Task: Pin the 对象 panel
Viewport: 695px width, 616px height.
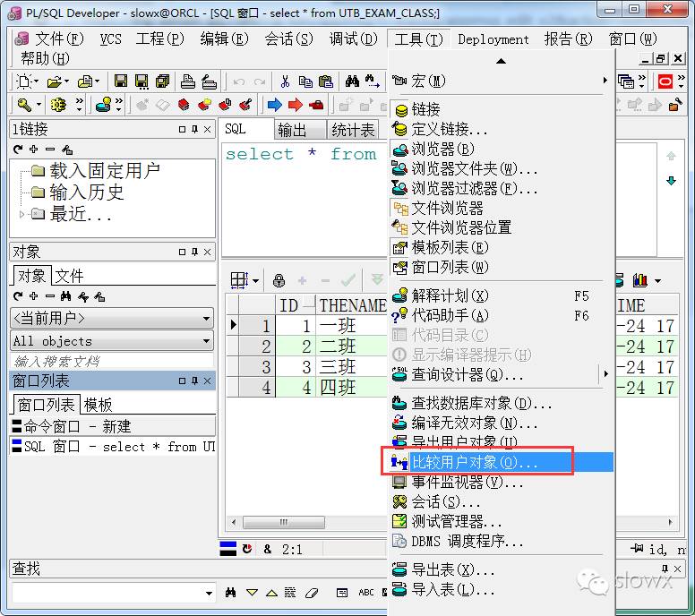Action: tap(194, 252)
